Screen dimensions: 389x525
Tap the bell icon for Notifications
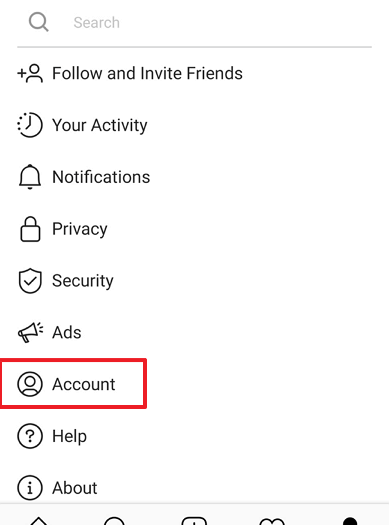pyautogui.click(x=30, y=177)
